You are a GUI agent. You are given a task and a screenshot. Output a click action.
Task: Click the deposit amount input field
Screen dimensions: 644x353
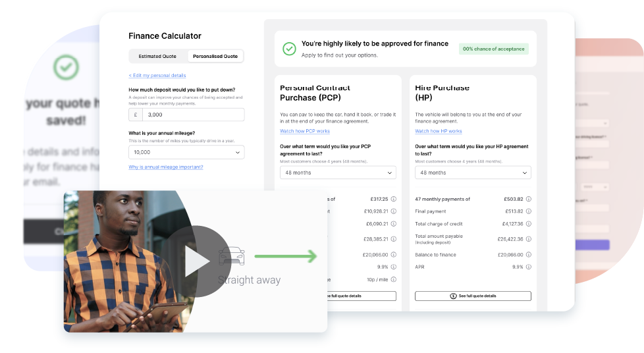[x=193, y=115]
